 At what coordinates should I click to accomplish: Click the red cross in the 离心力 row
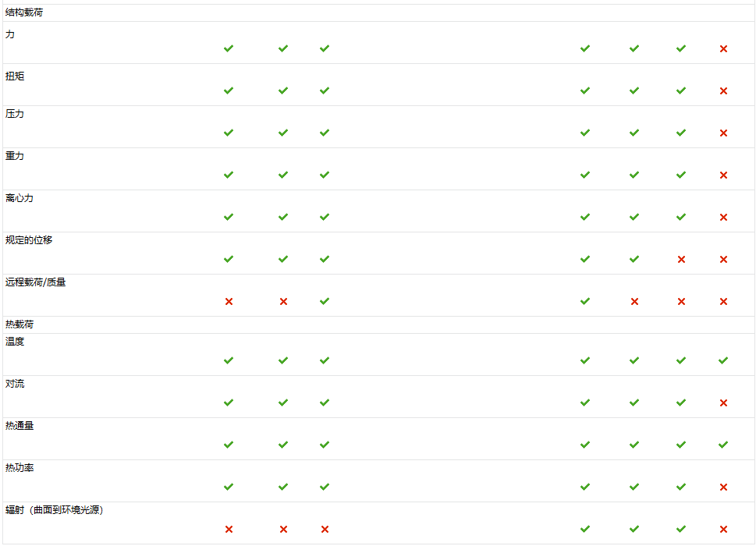coord(723,218)
